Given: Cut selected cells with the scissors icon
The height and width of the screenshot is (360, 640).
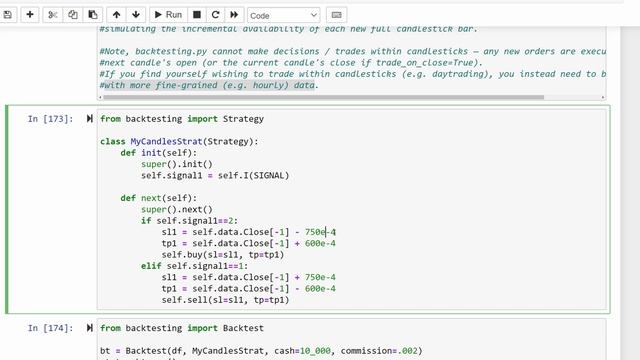Looking at the screenshot, I should pyautogui.click(x=53, y=15).
